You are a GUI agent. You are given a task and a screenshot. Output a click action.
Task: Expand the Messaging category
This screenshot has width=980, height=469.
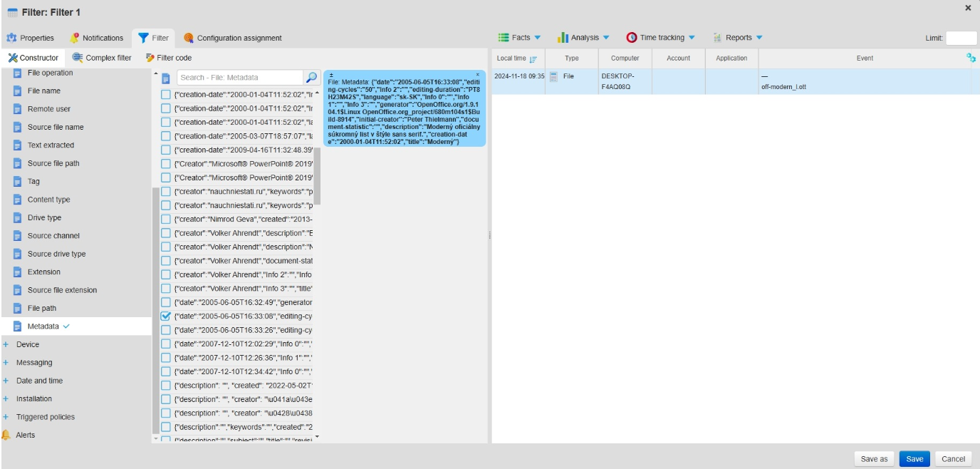point(6,363)
